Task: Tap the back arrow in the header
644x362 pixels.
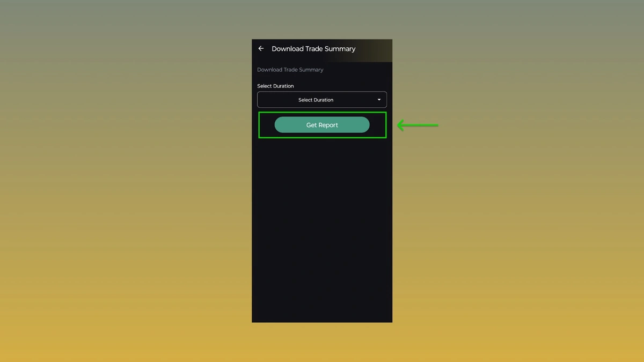Action: (x=261, y=49)
